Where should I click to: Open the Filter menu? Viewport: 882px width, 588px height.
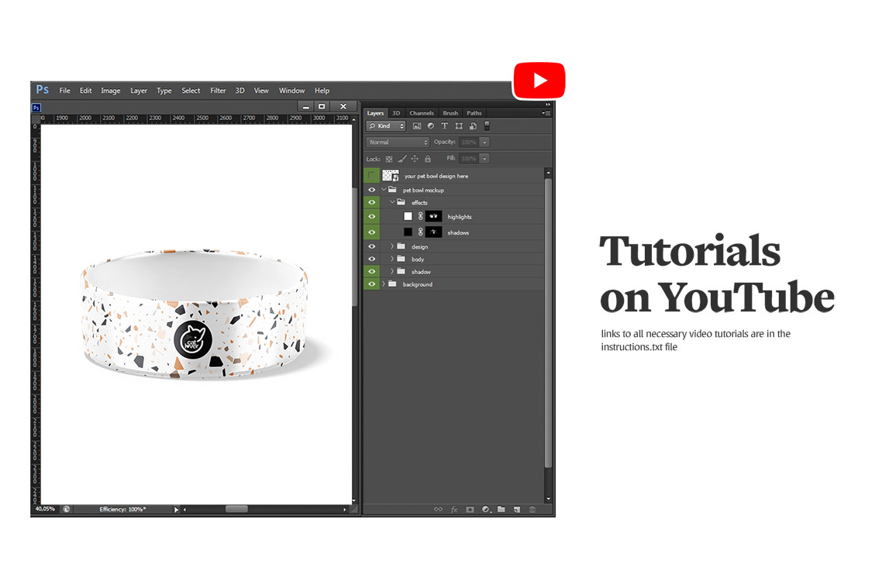[x=219, y=91]
